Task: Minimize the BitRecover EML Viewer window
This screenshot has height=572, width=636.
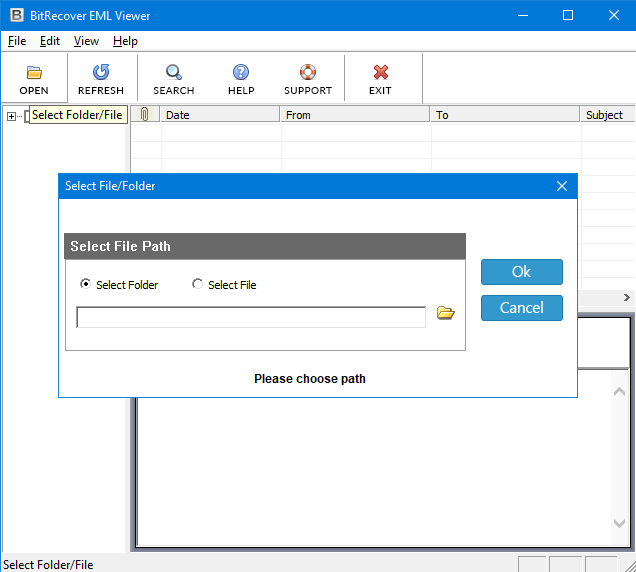Action: click(x=523, y=15)
